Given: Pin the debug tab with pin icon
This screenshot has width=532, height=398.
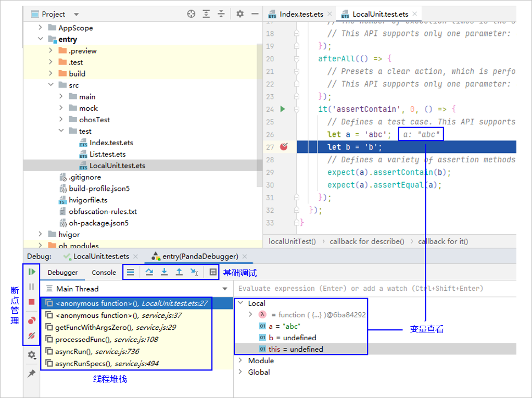Looking at the screenshot, I should (x=32, y=374).
